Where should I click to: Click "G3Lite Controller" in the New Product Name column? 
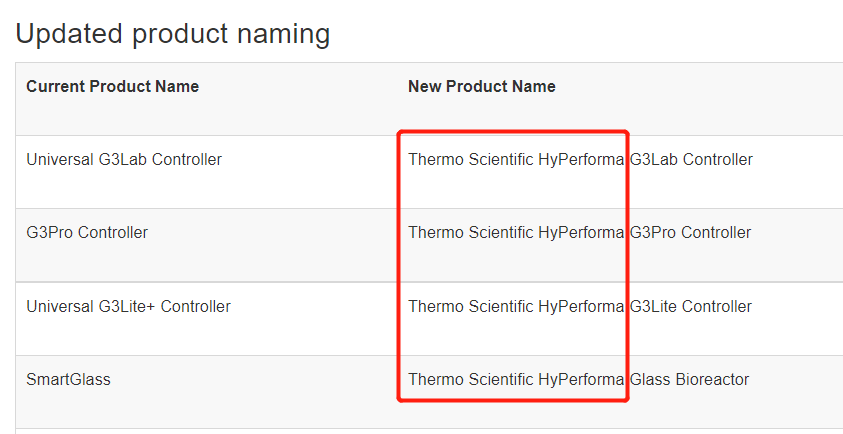pyautogui.click(x=691, y=307)
